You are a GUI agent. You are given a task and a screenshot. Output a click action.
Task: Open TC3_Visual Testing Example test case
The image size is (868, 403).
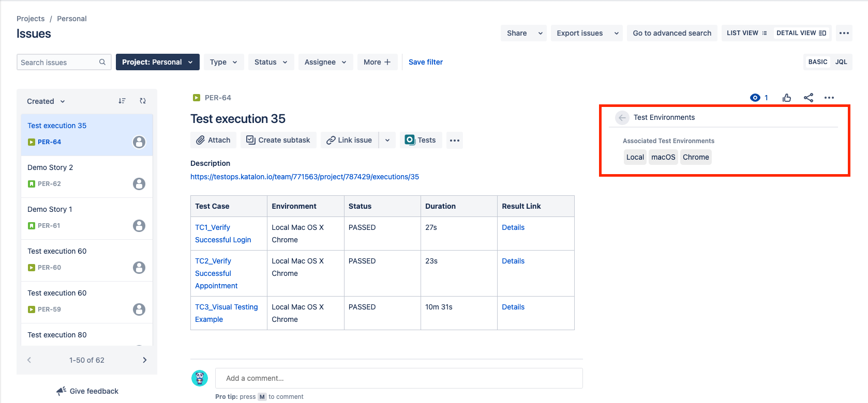(226, 313)
